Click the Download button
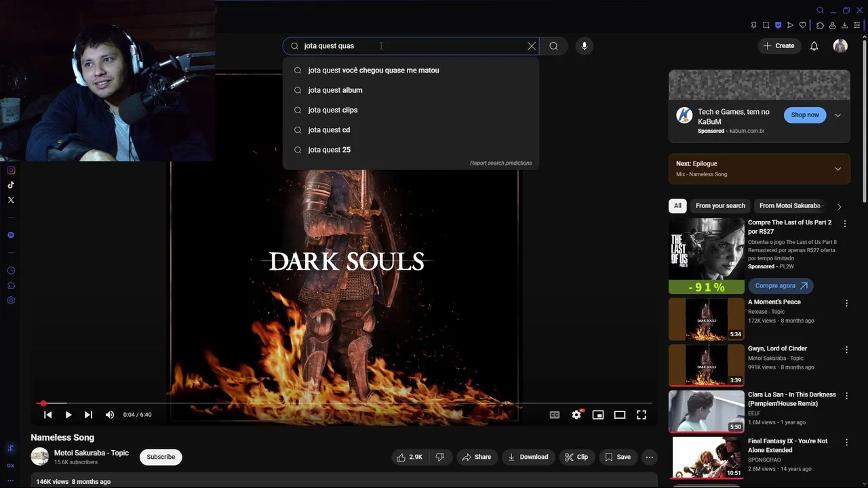This screenshot has width=868, height=488. (528, 457)
